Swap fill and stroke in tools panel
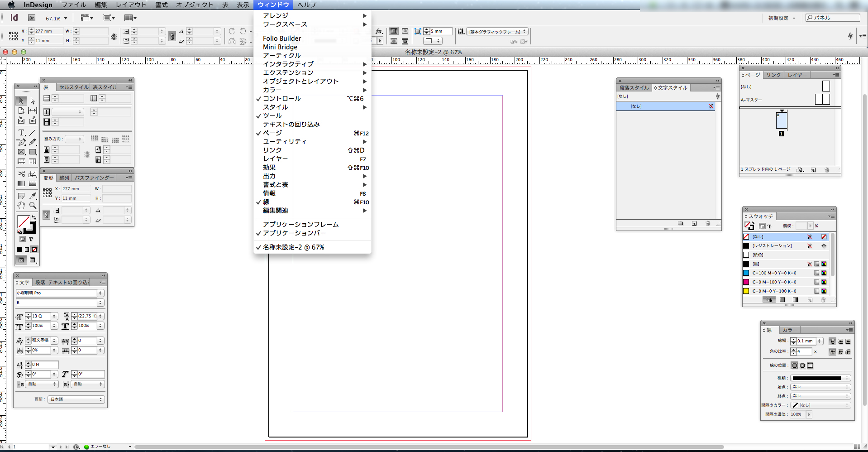Viewport: 868px width, 452px height. pyautogui.click(x=34, y=218)
